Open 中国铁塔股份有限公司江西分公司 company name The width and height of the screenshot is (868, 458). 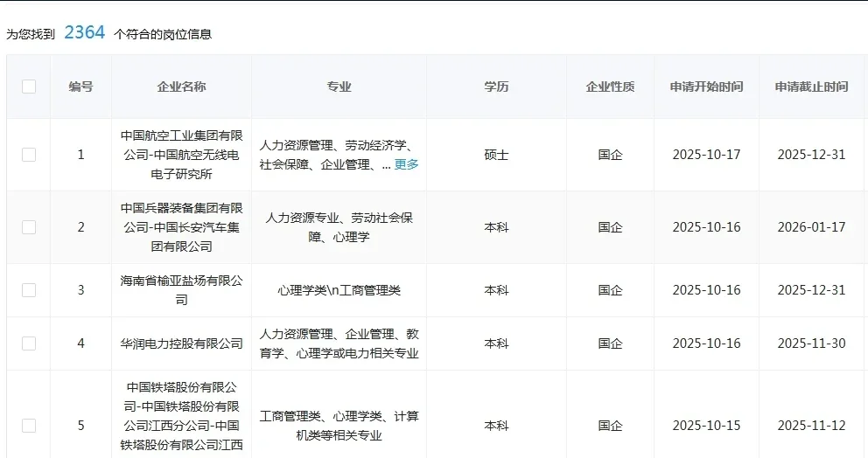[x=182, y=416]
